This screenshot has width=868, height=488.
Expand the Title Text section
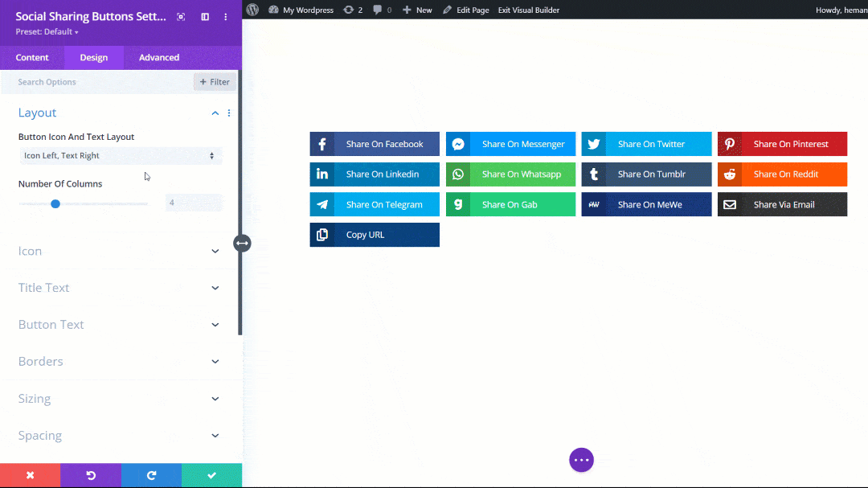[x=119, y=288]
